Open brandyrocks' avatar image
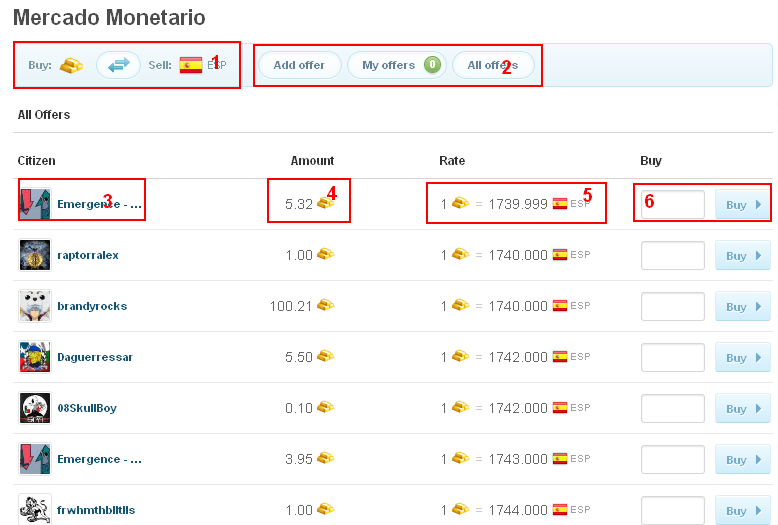The width and height of the screenshot is (778, 525). point(35,306)
